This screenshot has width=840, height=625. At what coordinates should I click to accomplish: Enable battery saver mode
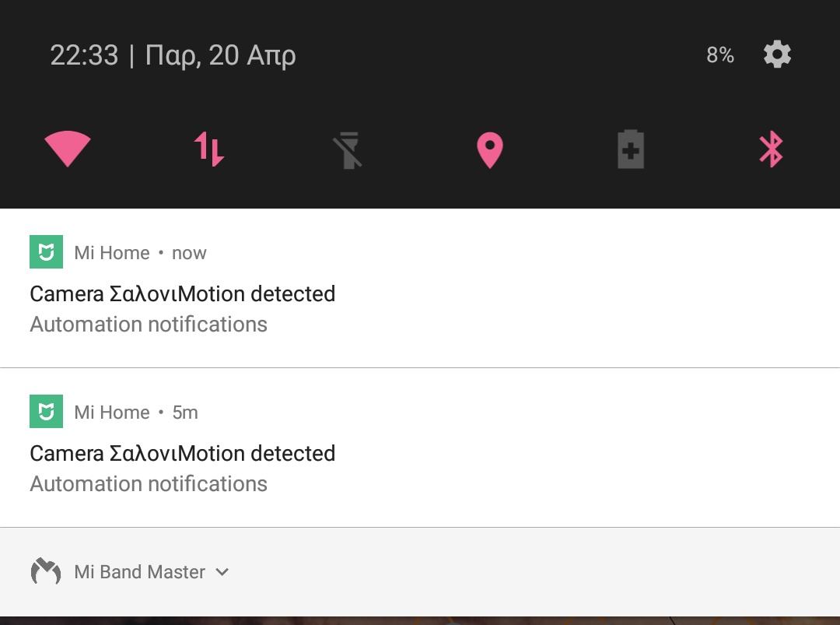click(x=630, y=149)
